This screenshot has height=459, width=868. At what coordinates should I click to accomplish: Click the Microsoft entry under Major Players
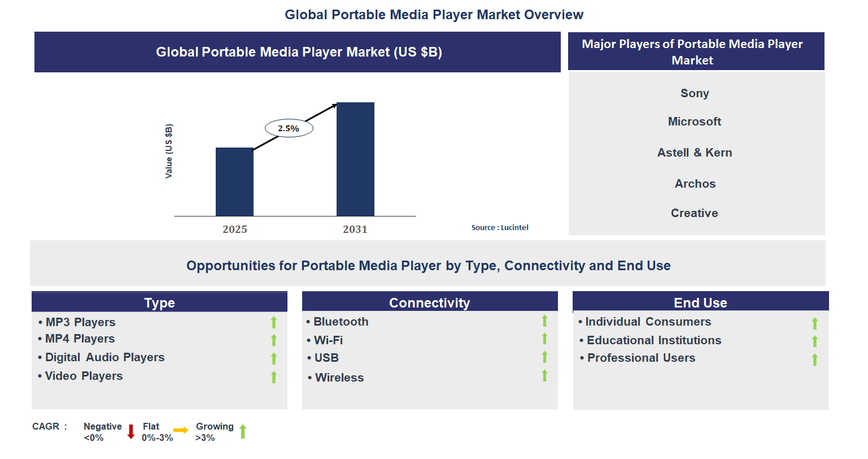pyautogui.click(x=694, y=121)
